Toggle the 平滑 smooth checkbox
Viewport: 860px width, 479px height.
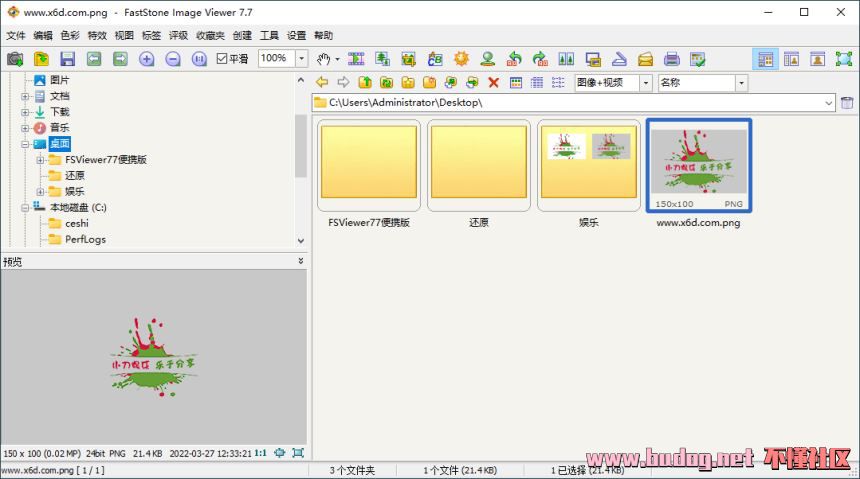(x=222, y=59)
